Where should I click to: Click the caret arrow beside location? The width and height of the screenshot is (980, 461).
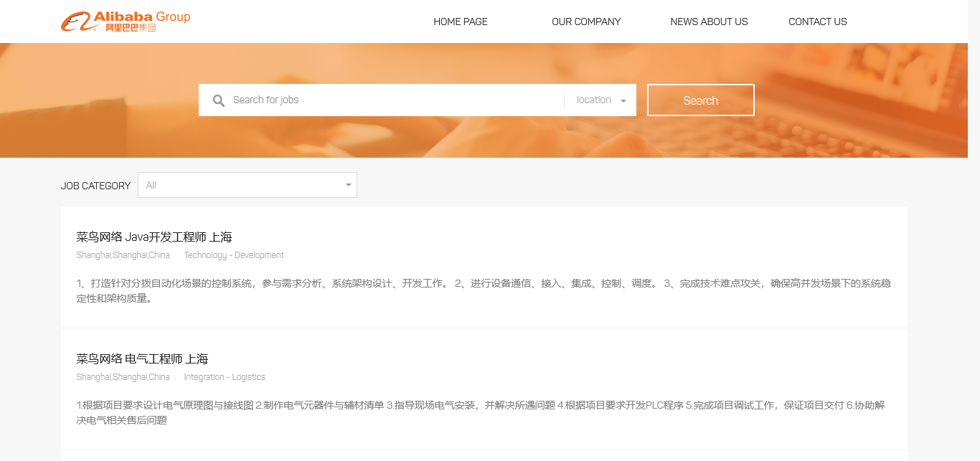[x=623, y=101]
